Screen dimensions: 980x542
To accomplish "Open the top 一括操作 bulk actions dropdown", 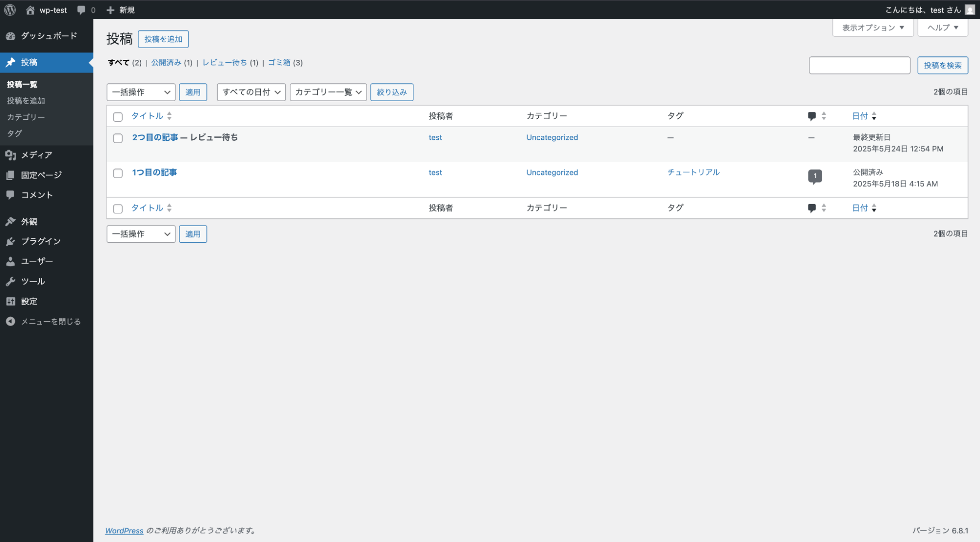I will [x=141, y=92].
